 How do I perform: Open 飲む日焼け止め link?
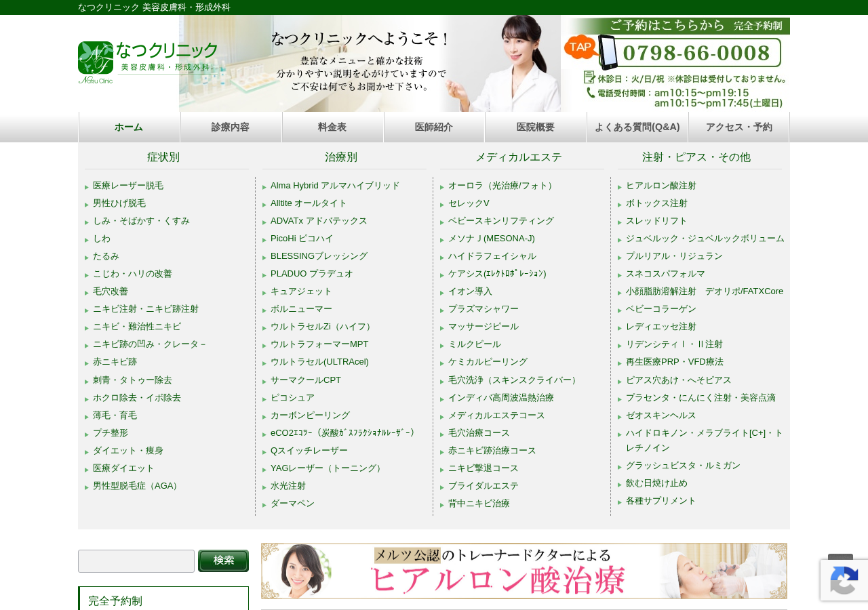point(656,483)
